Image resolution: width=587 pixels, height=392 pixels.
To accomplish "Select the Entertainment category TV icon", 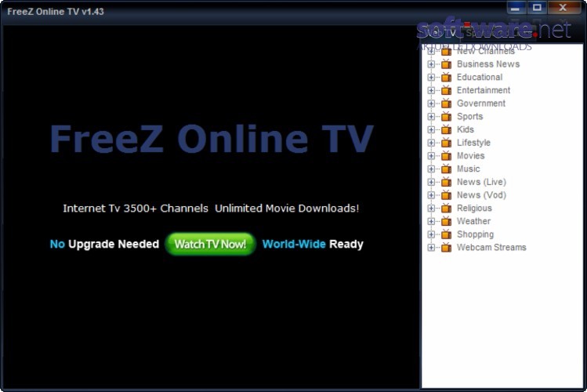I will (x=446, y=90).
